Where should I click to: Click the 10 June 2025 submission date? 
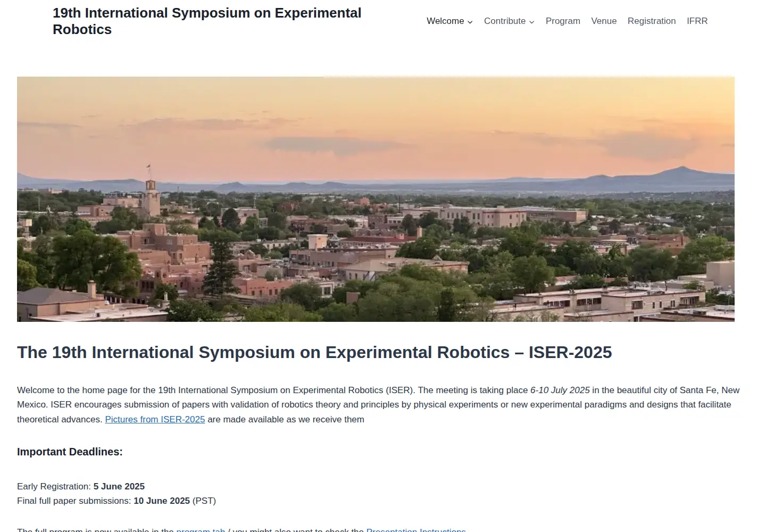click(x=162, y=501)
